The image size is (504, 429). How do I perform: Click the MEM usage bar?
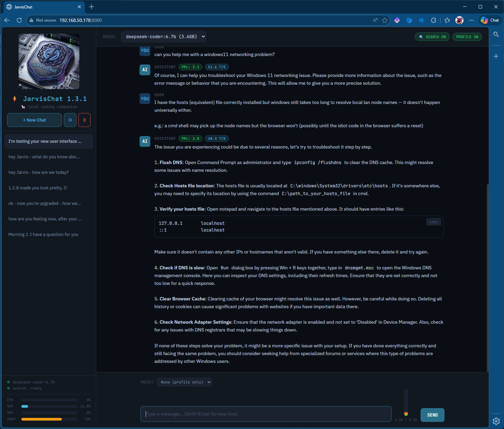tap(49, 406)
